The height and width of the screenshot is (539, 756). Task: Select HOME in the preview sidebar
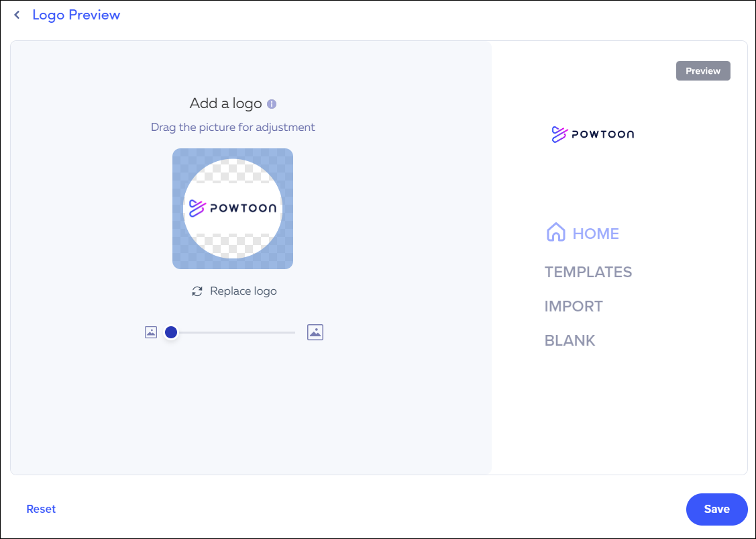click(596, 233)
